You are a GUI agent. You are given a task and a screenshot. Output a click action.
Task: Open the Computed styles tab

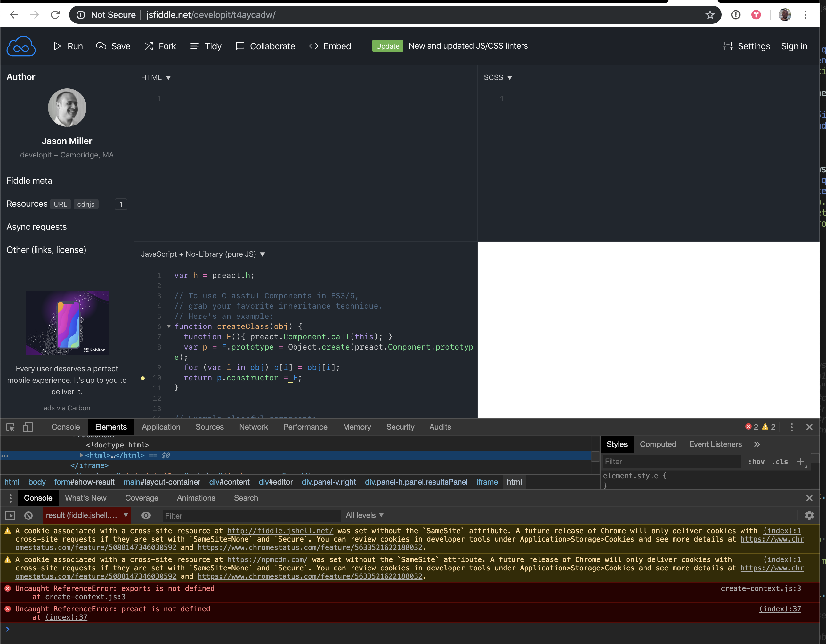pos(658,444)
